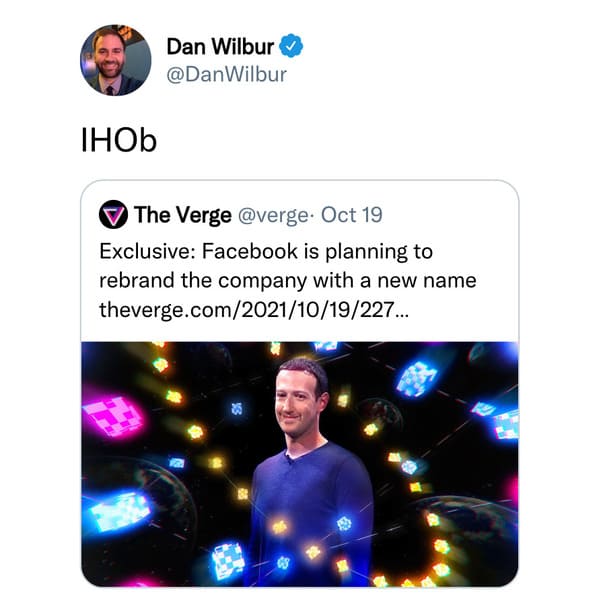Open The Verge account name
The height and width of the screenshot is (599, 599).
(x=183, y=215)
